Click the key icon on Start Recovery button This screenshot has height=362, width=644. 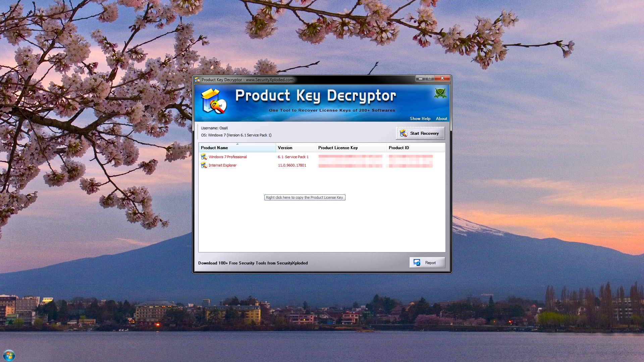404,133
